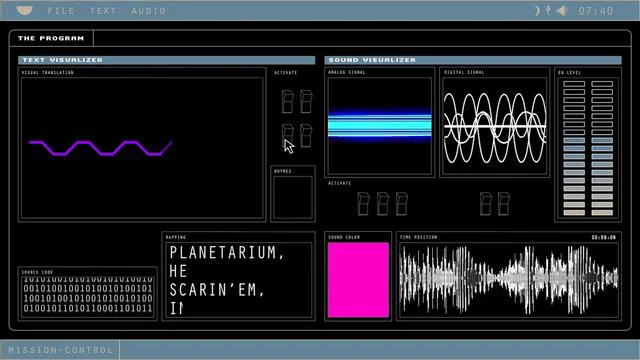This screenshot has width=640, height=360.
Task: Click the Time Position audio waveform
Action: click(x=509, y=280)
